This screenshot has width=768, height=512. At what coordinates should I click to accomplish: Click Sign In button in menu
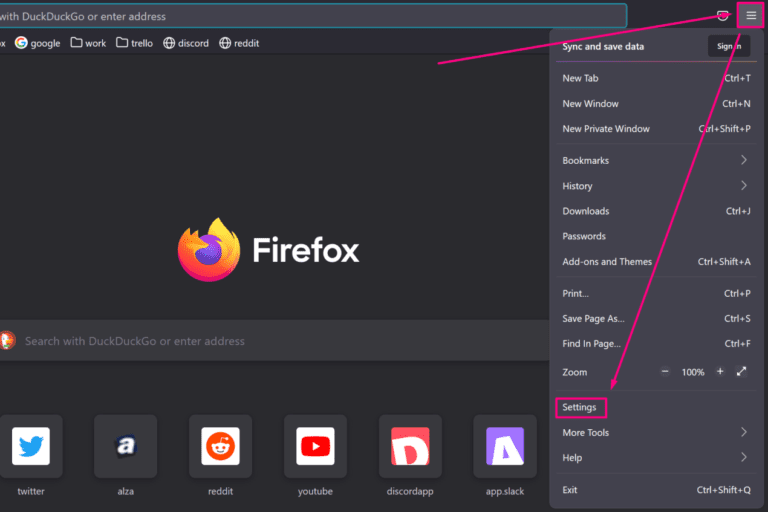[729, 46]
